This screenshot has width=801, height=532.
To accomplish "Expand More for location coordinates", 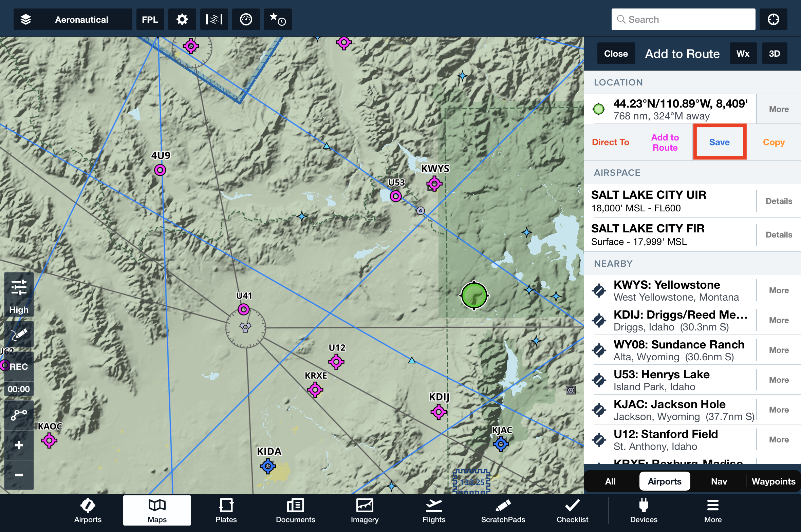I will (779, 109).
